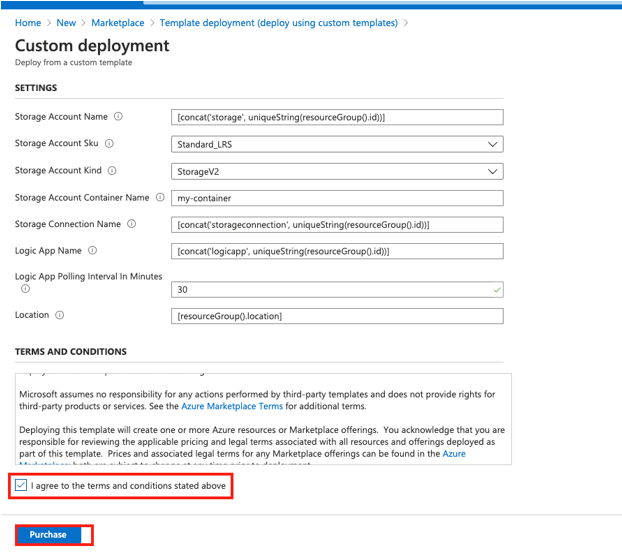This screenshot has width=622, height=553.
Task: Toggle the agree to terms checkbox
Action: click(x=21, y=485)
